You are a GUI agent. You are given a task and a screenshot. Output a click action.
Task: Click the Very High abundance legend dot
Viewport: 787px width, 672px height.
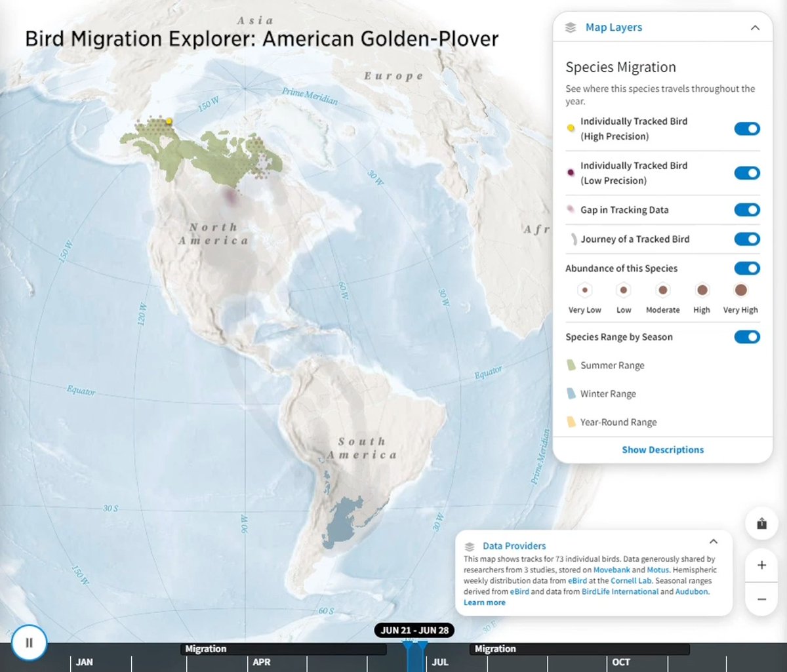point(740,290)
